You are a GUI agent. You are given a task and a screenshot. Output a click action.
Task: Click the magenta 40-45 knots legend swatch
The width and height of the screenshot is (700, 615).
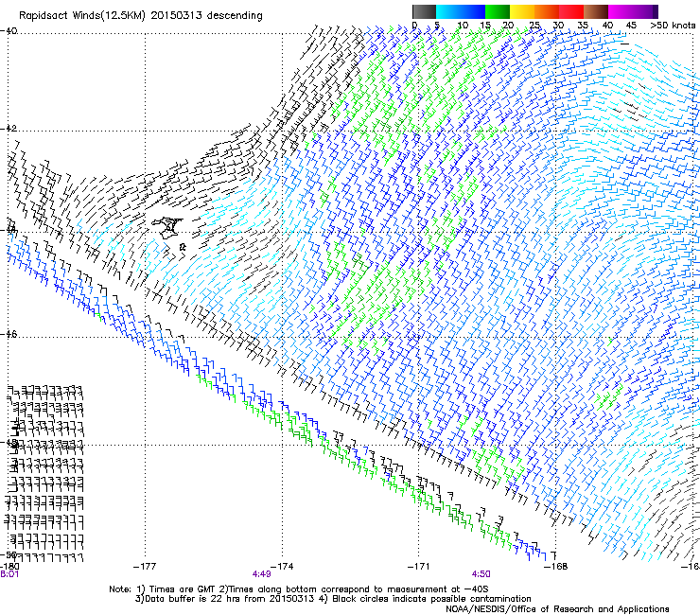621,11
